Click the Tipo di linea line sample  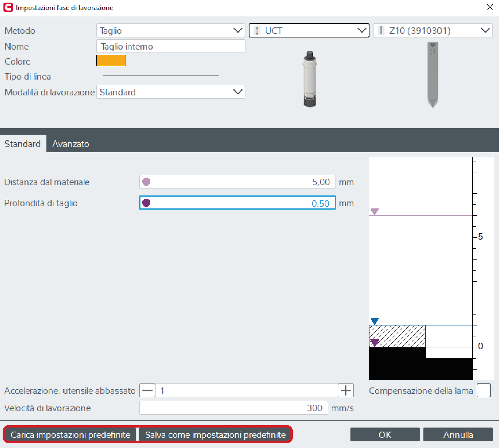tap(161, 76)
